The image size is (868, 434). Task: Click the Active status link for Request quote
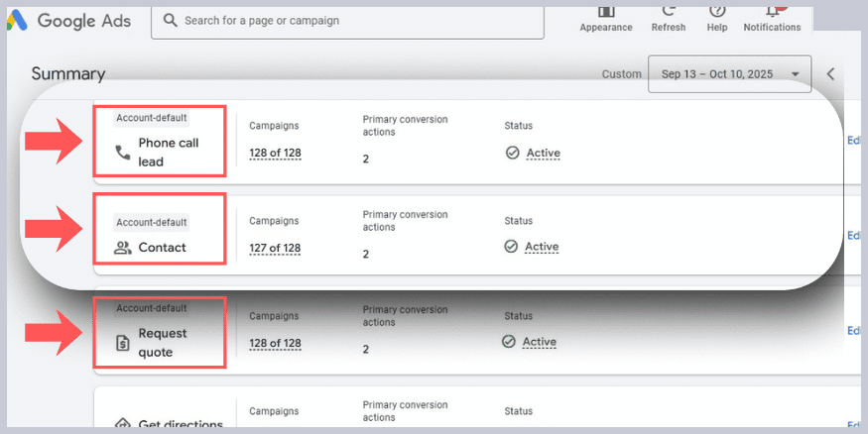540,342
